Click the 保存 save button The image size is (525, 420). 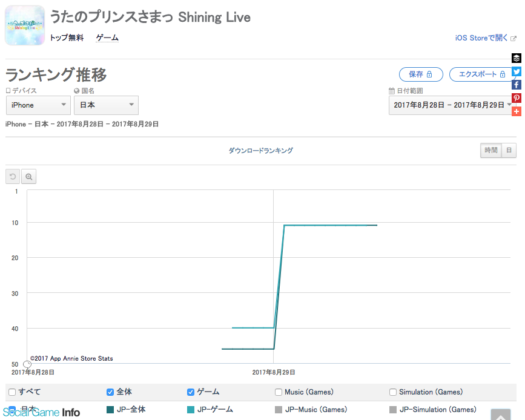421,74
